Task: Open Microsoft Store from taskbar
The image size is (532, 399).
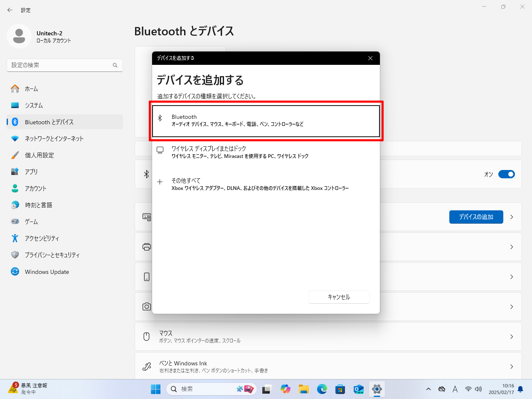Action: tap(340, 389)
